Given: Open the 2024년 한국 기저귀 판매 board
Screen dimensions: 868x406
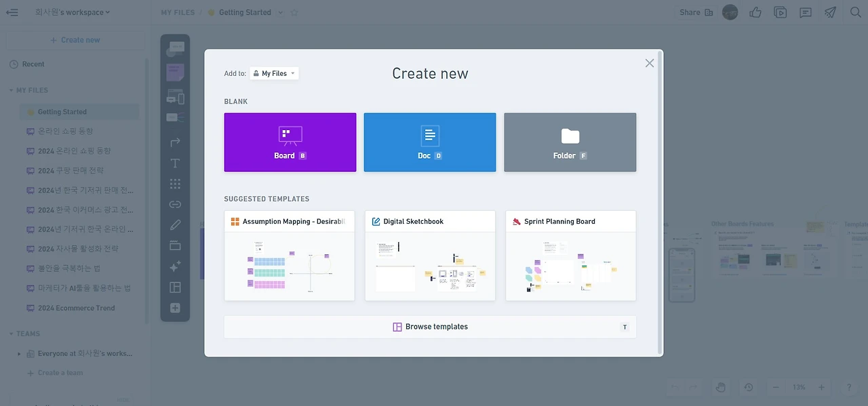Looking at the screenshot, I should pos(79,190).
